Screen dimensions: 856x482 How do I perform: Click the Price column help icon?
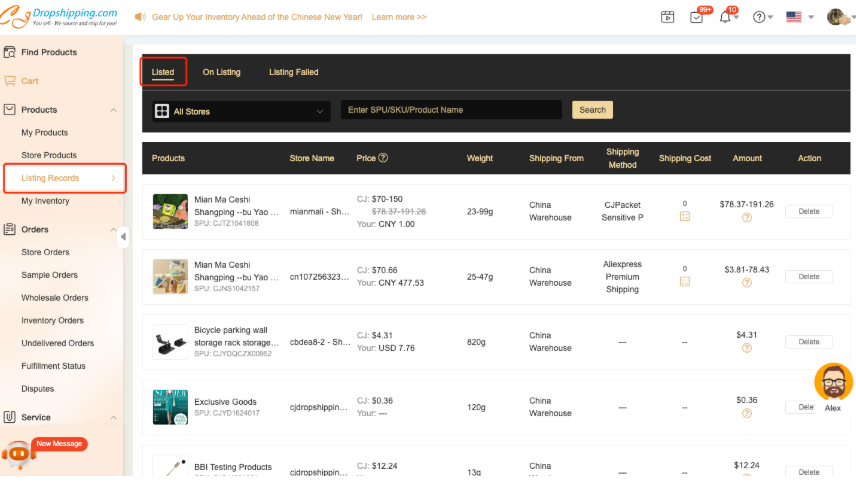(383, 158)
